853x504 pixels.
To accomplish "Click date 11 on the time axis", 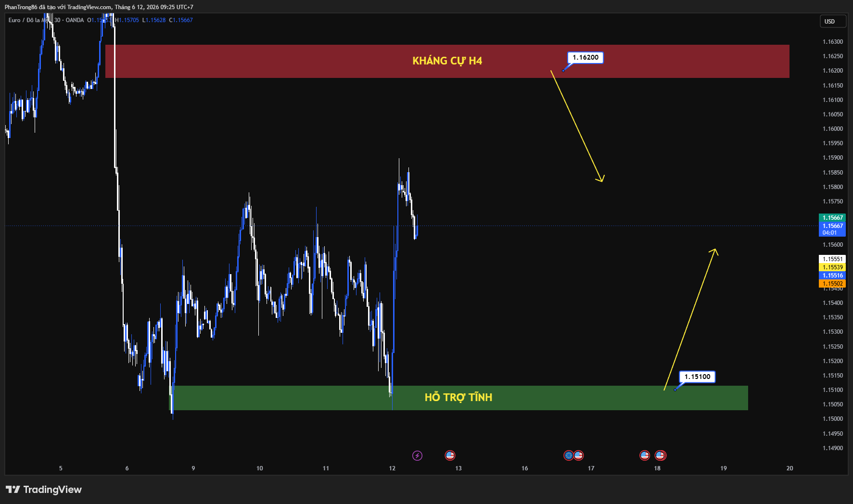I will 326,468.
